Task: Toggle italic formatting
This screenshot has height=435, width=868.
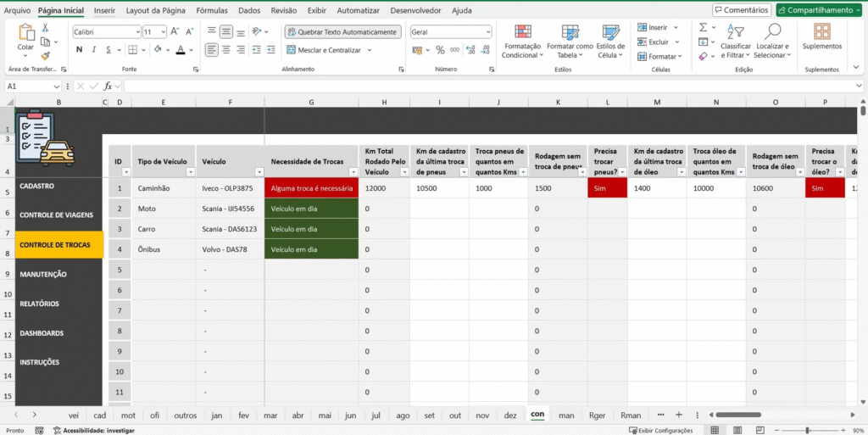Action: click(x=93, y=50)
